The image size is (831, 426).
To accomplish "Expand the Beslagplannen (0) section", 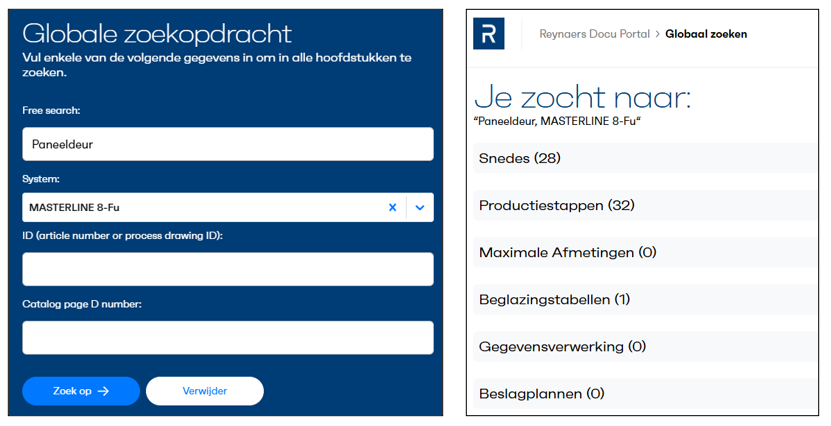I will [645, 394].
